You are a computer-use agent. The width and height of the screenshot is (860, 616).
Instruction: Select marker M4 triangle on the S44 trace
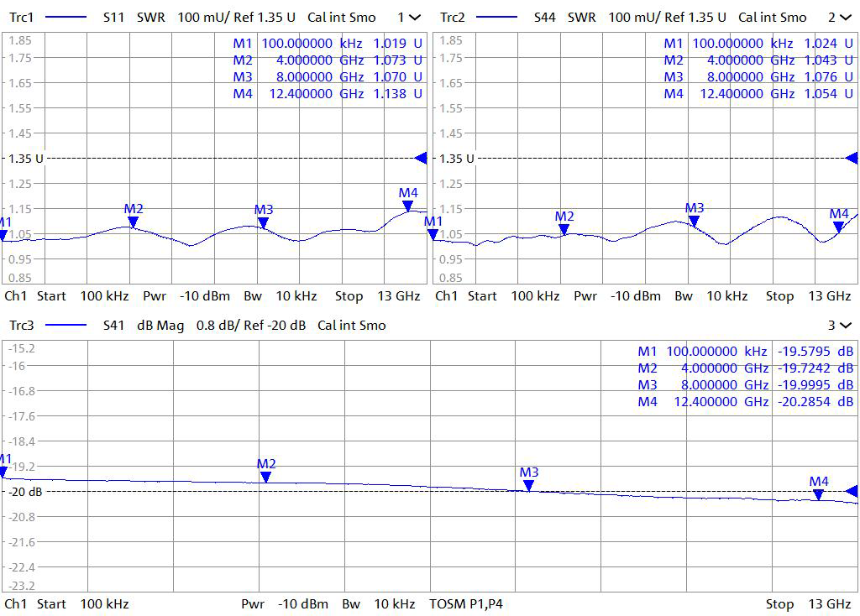coord(838,227)
